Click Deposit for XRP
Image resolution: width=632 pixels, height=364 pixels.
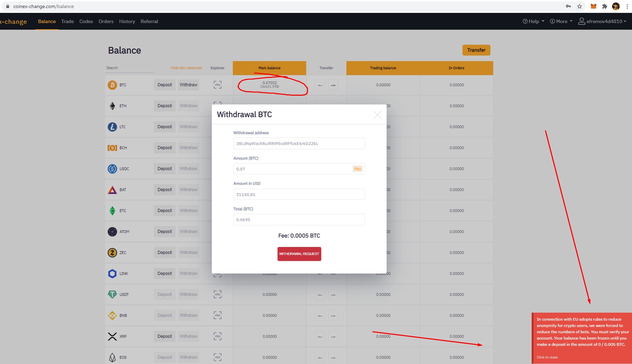pyautogui.click(x=165, y=336)
